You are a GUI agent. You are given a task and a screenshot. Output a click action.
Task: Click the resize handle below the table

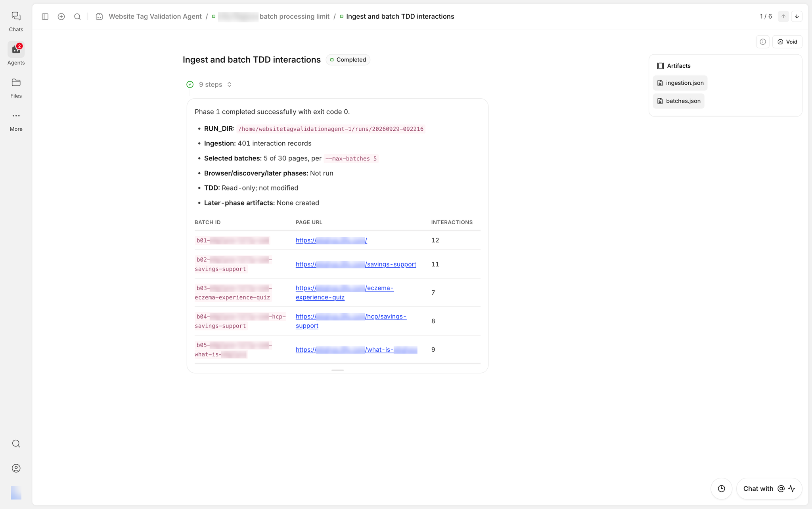[x=337, y=370]
